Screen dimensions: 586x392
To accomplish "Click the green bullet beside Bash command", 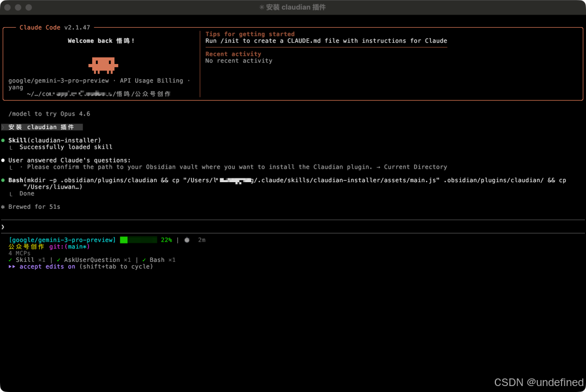I will (x=3, y=181).
